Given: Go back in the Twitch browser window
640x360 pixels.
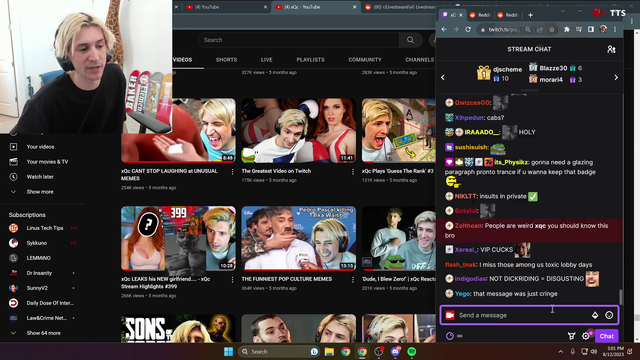Looking at the screenshot, I should click(x=444, y=29).
